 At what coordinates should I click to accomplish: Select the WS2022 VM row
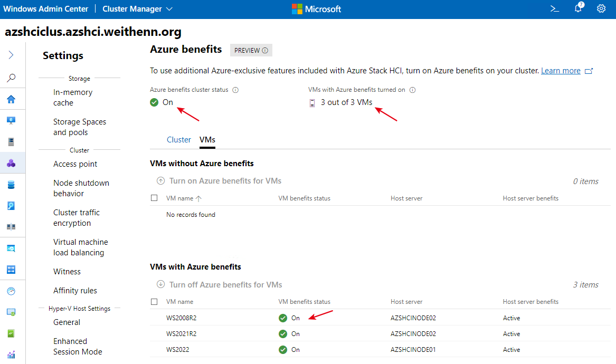click(x=380, y=349)
